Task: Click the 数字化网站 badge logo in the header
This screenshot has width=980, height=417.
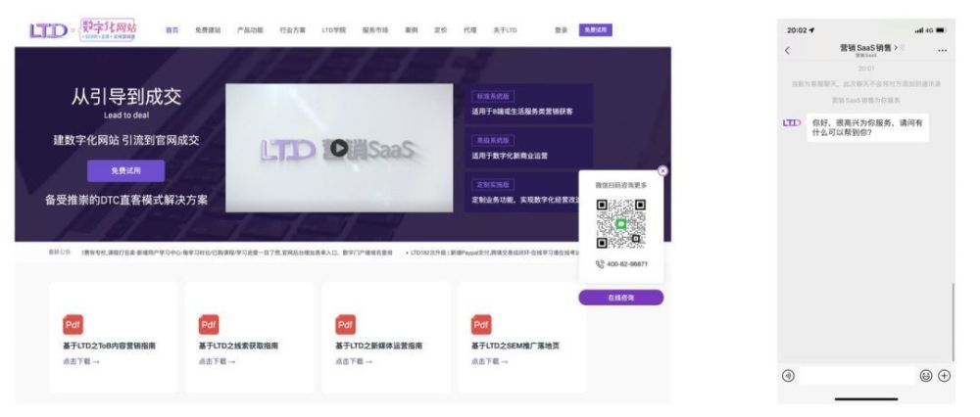Action: pyautogui.click(x=109, y=29)
